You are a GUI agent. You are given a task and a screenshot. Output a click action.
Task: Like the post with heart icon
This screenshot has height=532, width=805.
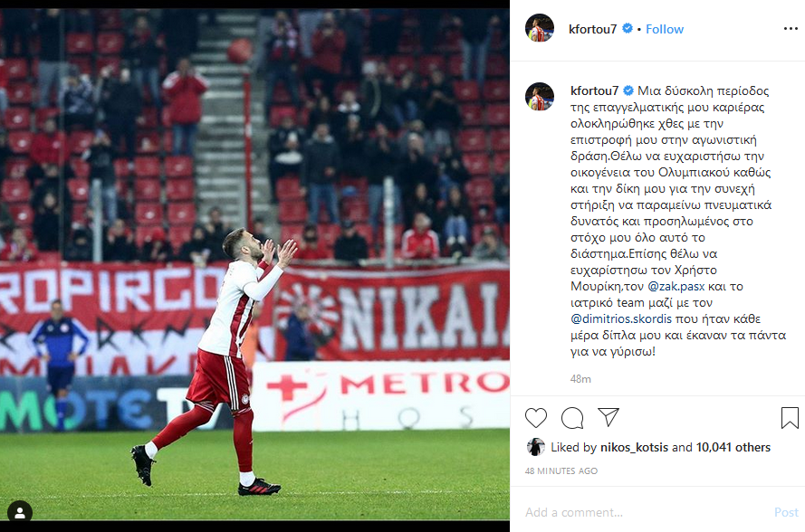(536, 418)
